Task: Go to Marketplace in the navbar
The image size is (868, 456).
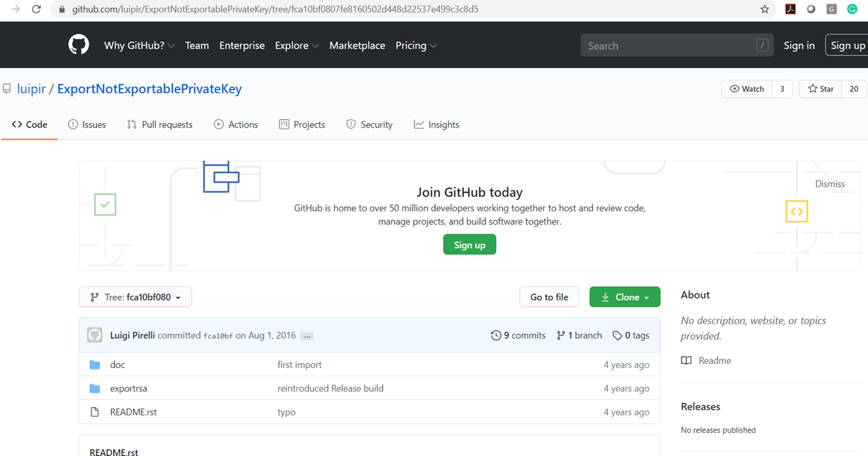Action: point(357,46)
